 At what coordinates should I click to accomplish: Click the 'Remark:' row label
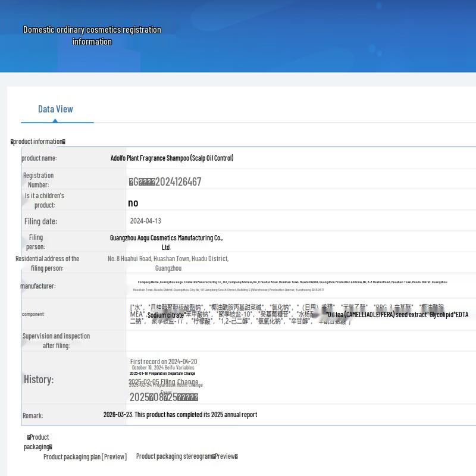point(33,415)
